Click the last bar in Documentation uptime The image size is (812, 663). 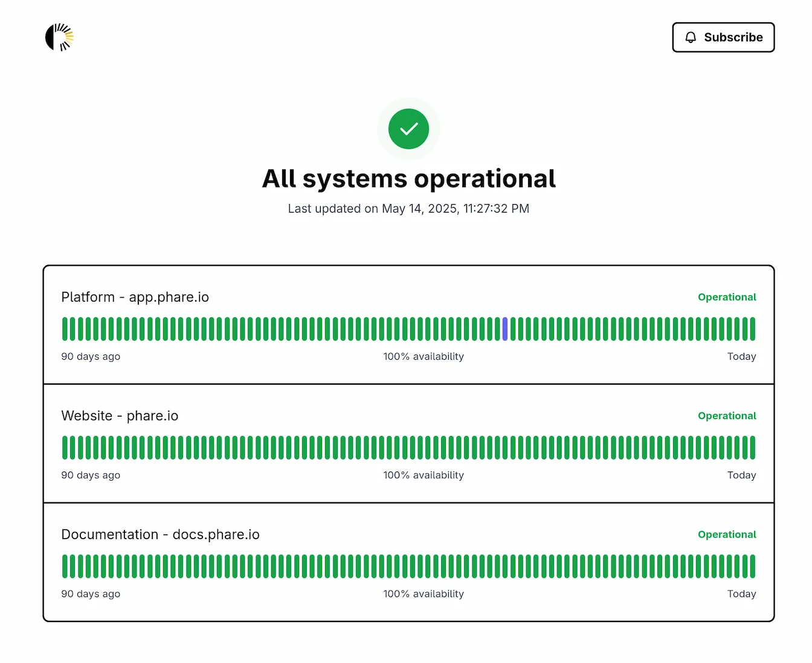point(753,566)
